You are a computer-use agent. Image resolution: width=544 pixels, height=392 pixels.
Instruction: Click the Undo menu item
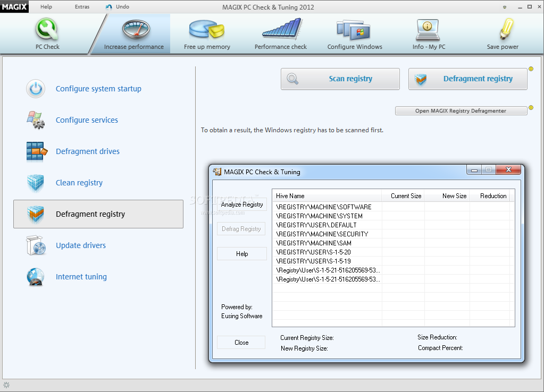click(x=122, y=6)
